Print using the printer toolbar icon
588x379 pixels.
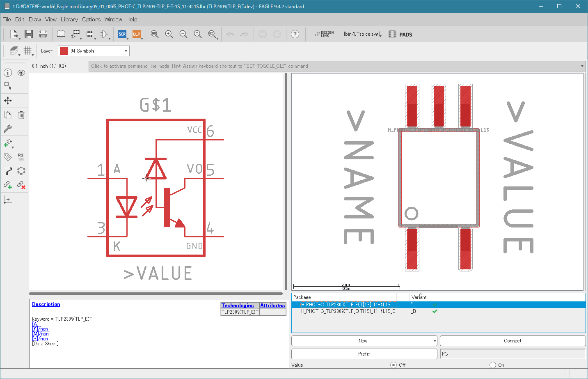43,34
